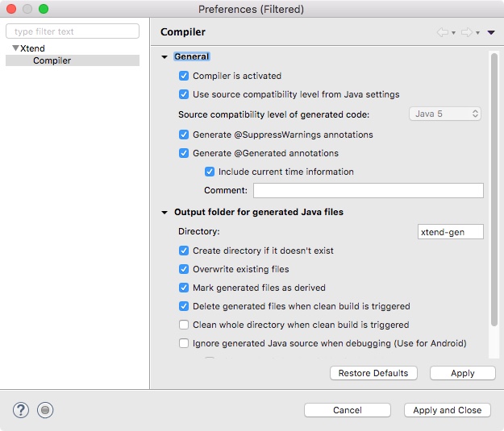The width and height of the screenshot is (504, 431).
Task: Disable Delete generated files when clean build triggered
Action: (x=184, y=306)
